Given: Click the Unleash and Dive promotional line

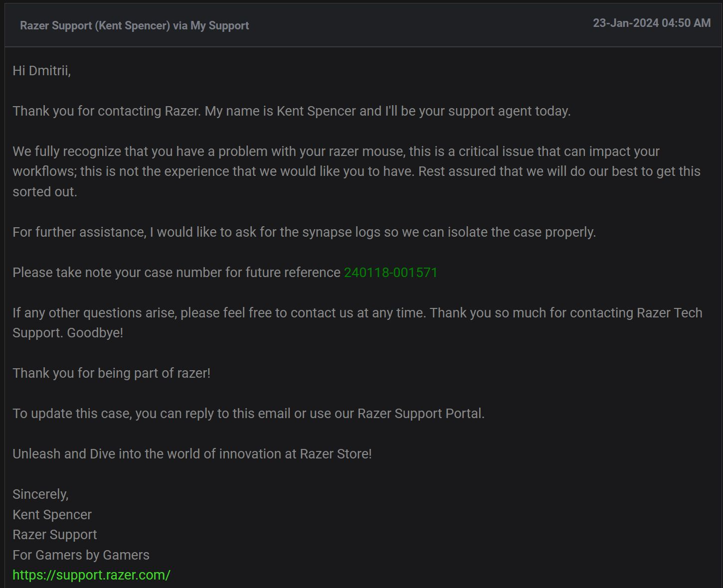Looking at the screenshot, I should point(192,454).
